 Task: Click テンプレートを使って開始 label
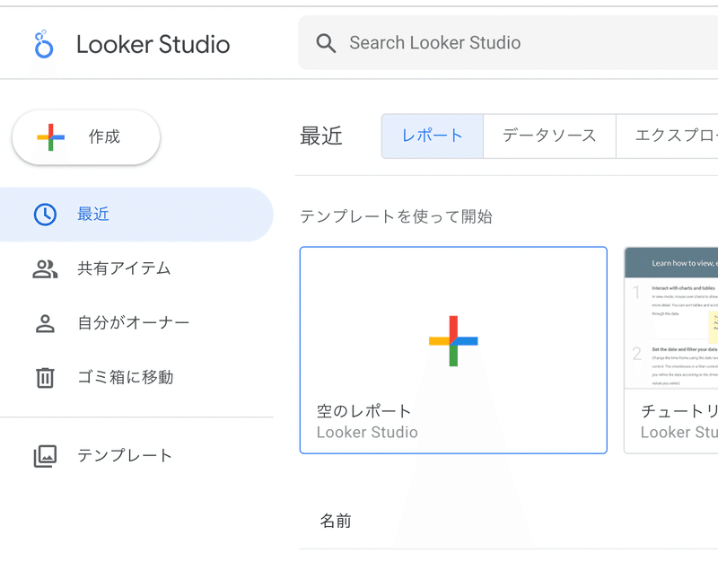(396, 216)
